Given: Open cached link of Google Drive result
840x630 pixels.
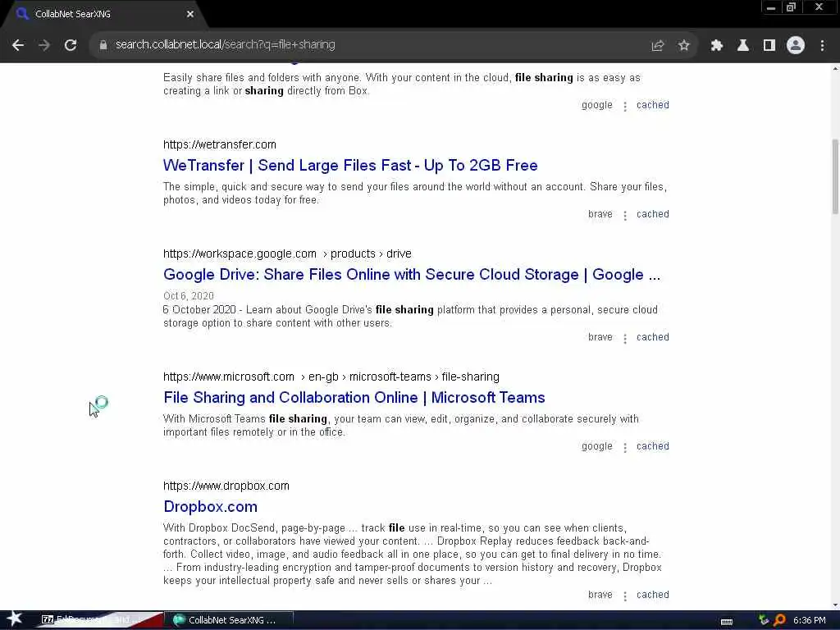Looking at the screenshot, I should (x=652, y=337).
